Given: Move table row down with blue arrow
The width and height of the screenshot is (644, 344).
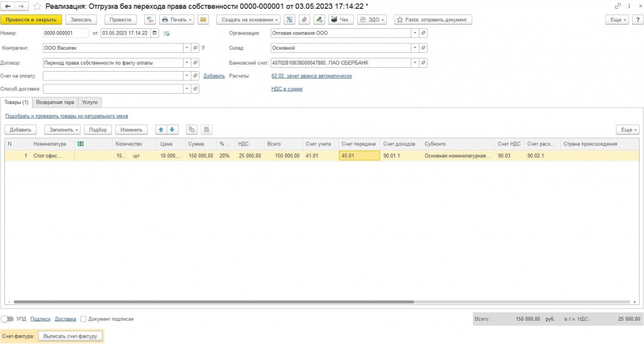Looking at the screenshot, I should [x=172, y=130].
